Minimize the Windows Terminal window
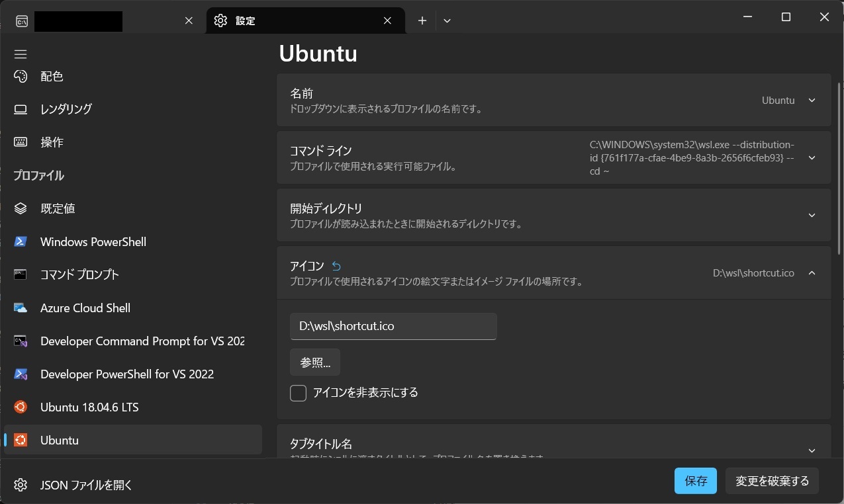 (747, 17)
